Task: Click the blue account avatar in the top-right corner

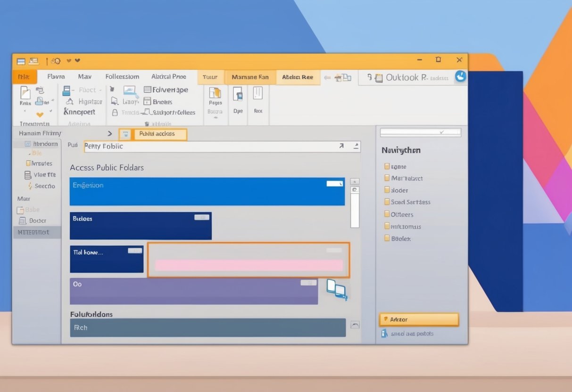Action: coord(460,77)
